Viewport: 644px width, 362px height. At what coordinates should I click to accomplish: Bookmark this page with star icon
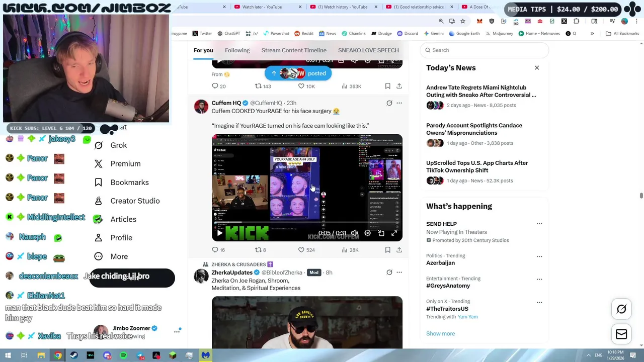click(463, 21)
